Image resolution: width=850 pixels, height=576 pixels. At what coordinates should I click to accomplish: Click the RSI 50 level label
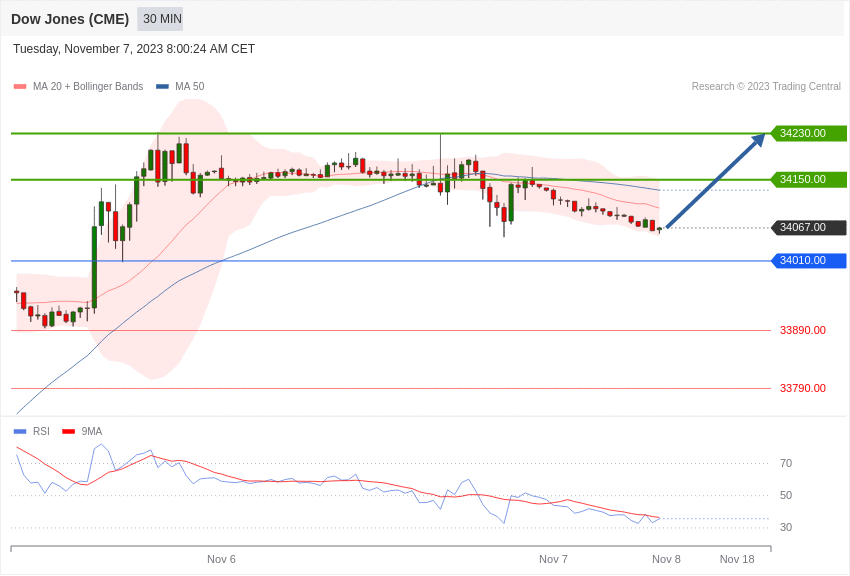pyautogui.click(x=786, y=496)
